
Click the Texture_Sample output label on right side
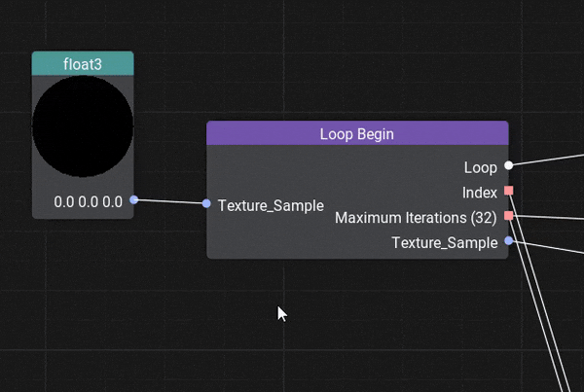[444, 242]
